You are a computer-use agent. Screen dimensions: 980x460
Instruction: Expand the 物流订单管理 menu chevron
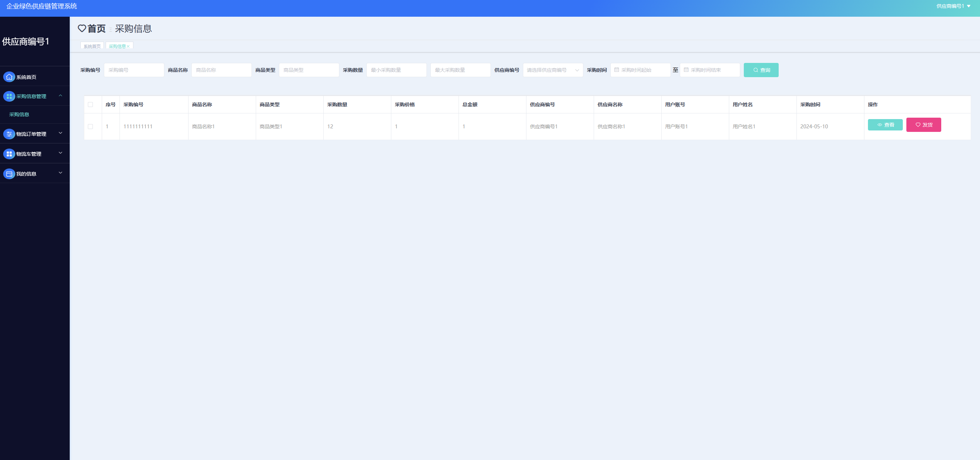(60, 133)
